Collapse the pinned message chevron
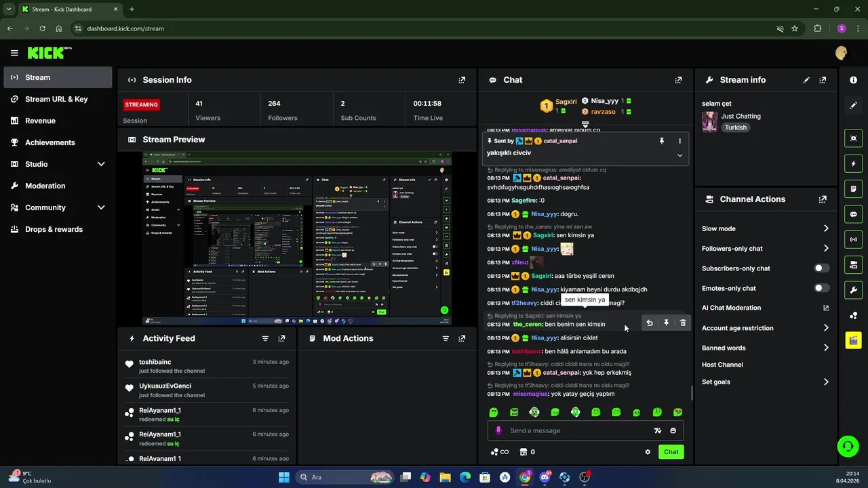Viewport: 868px width, 488px height. 679,155
